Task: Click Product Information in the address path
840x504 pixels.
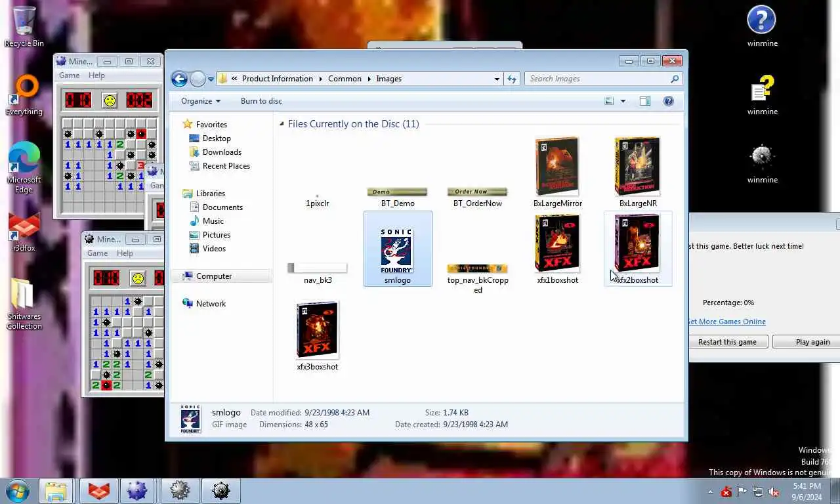Action: (x=278, y=79)
